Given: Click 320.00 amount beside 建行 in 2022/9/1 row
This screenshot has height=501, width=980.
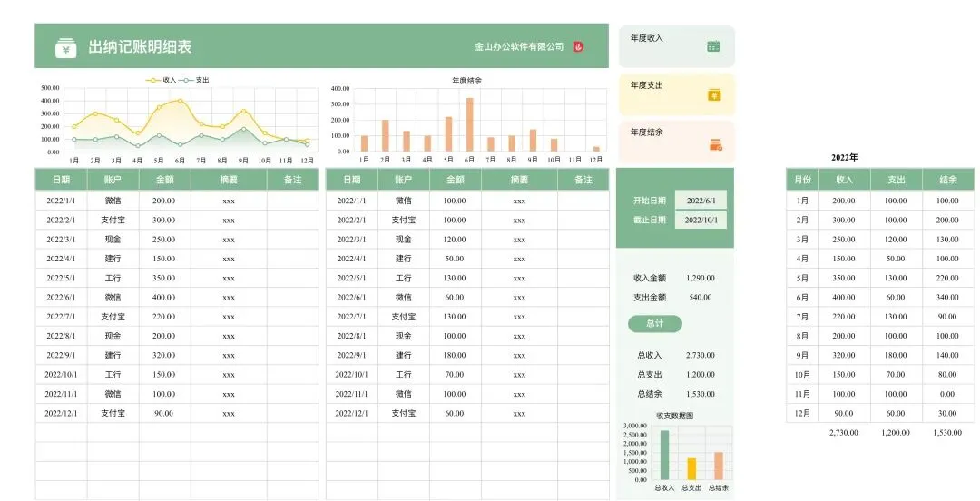Looking at the screenshot, I should 163,355.
